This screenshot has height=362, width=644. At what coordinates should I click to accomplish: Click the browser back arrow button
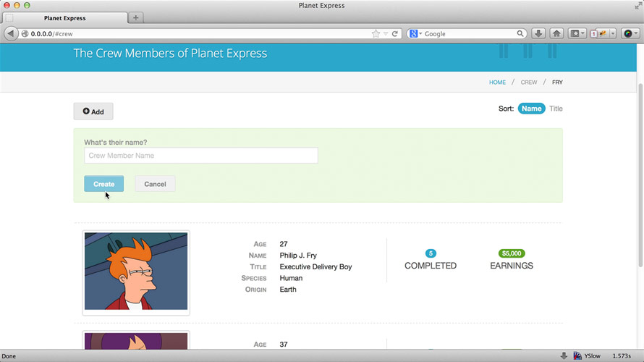coord(11,34)
